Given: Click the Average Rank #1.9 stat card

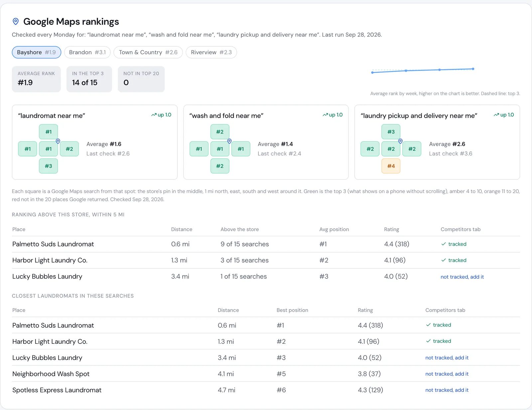Looking at the screenshot, I should coord(36,79).
